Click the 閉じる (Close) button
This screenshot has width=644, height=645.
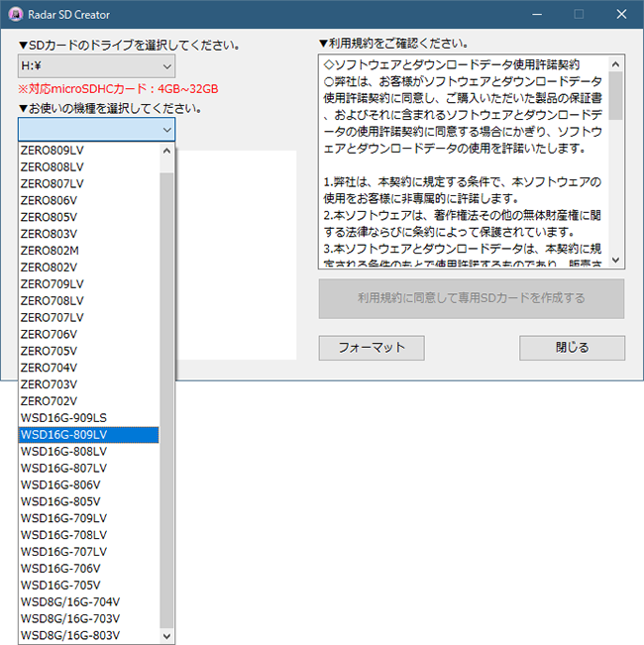[572, 348]
